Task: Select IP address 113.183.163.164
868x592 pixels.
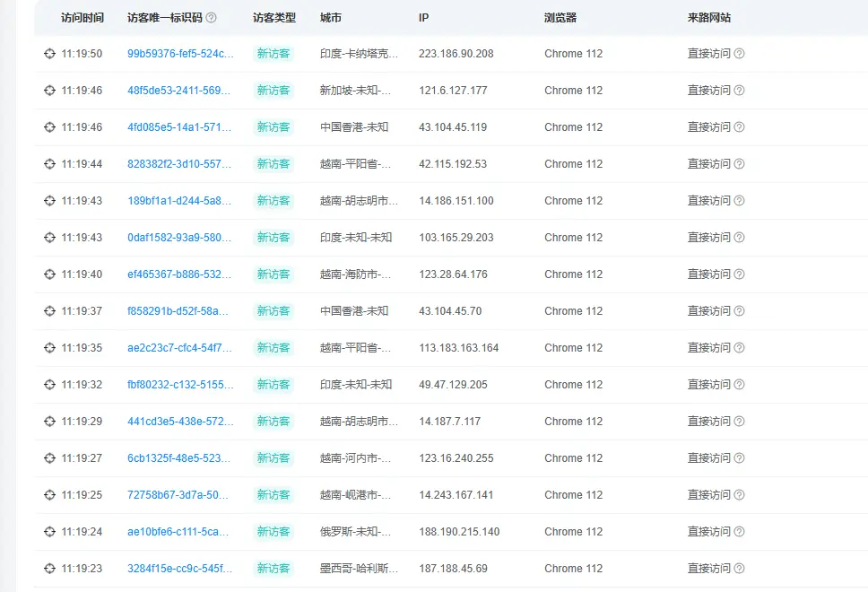Action: tap(459, 348)
